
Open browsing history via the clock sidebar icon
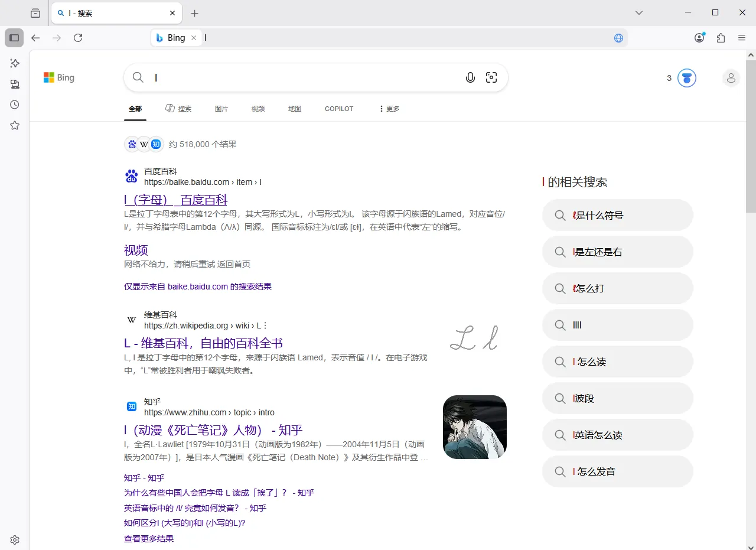point(14,104)
